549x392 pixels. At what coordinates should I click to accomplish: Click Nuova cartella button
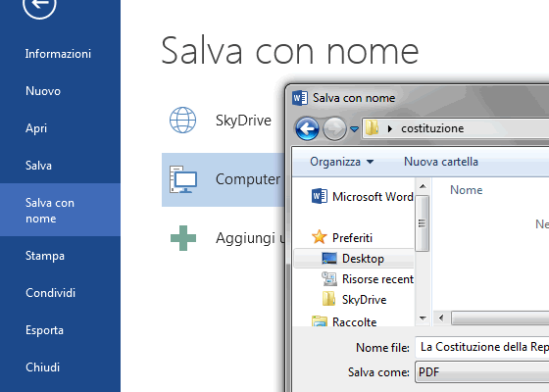pos(441,162)
